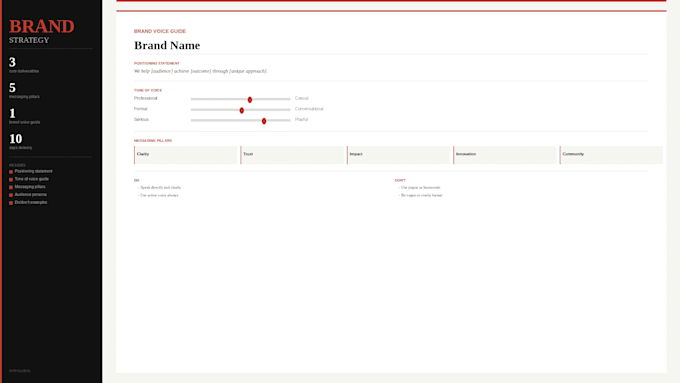The width and height of the screenshot is (680, 383).
Task: Click the red square beside Positioning statement
Action: click(11, 172)
